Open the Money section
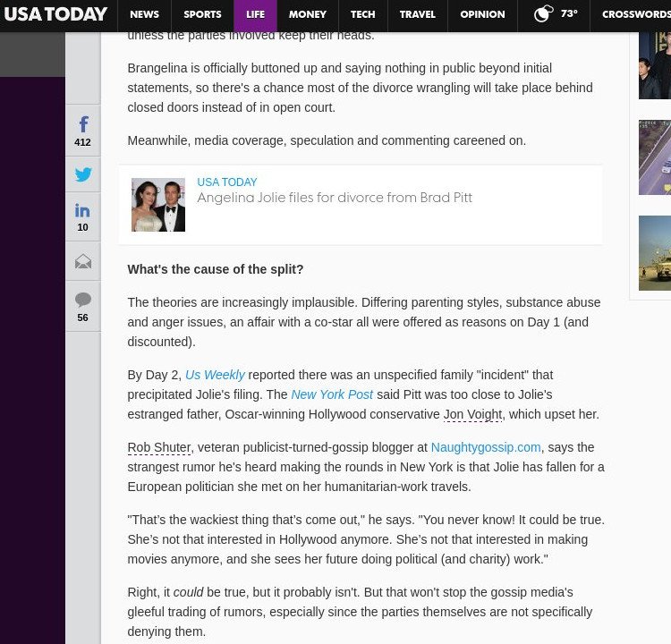The image size is (671, 644). 308,14
